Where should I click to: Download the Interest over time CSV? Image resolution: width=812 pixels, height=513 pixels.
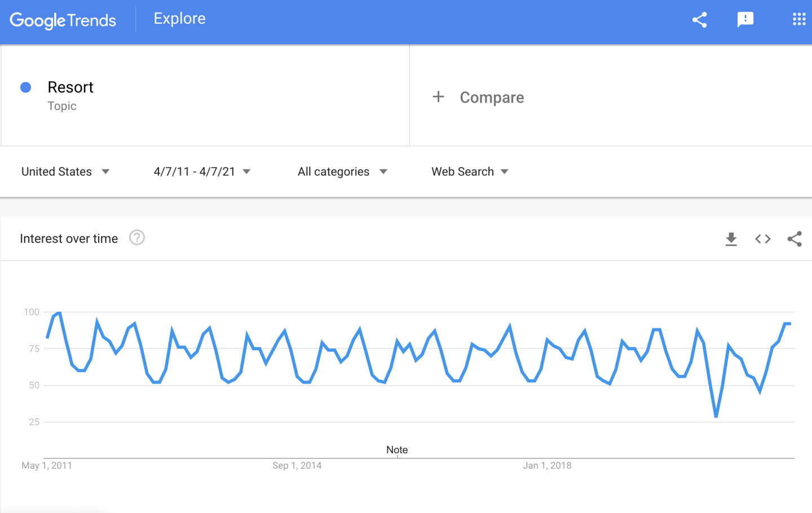[731, 239]
